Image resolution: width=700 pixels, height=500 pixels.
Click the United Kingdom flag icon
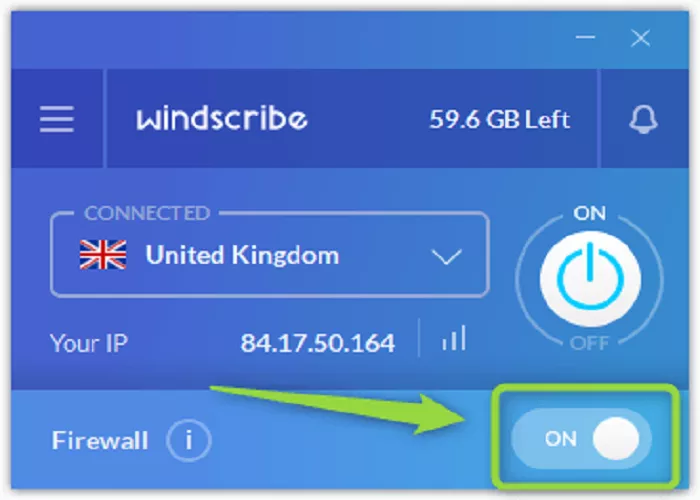103,254
